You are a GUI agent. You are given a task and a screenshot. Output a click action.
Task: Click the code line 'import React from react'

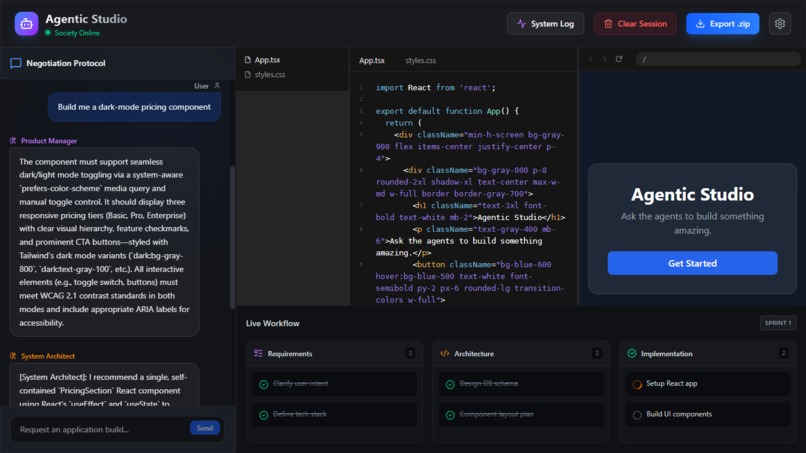[435, 87]
